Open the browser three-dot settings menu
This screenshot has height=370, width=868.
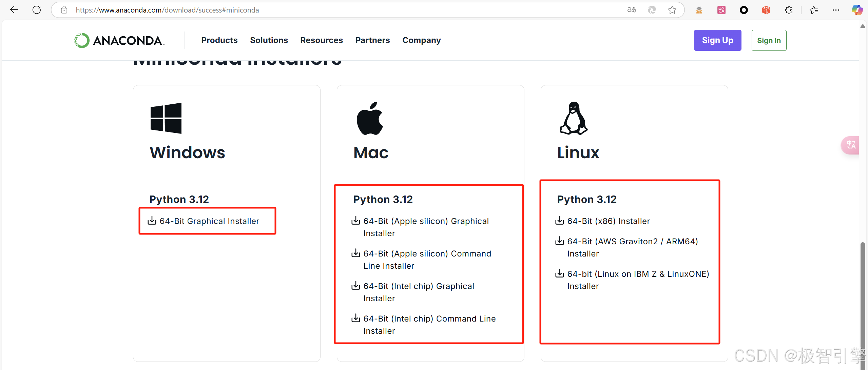tap(836, 10)
